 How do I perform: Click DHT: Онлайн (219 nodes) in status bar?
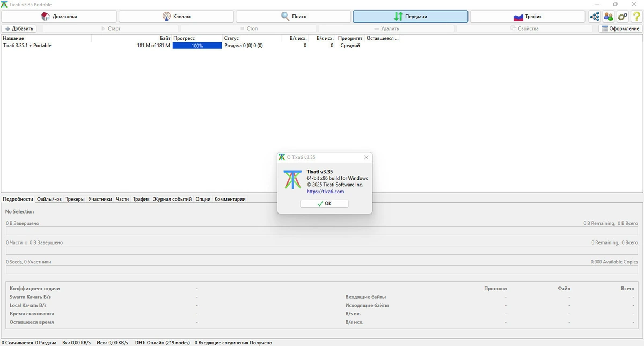(x=162, y=342)
